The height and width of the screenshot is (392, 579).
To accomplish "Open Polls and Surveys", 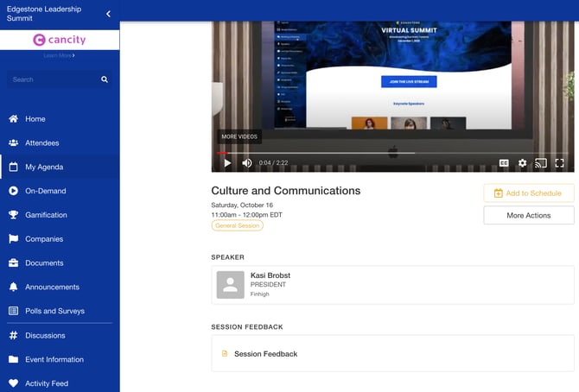I will pos(54,311).
